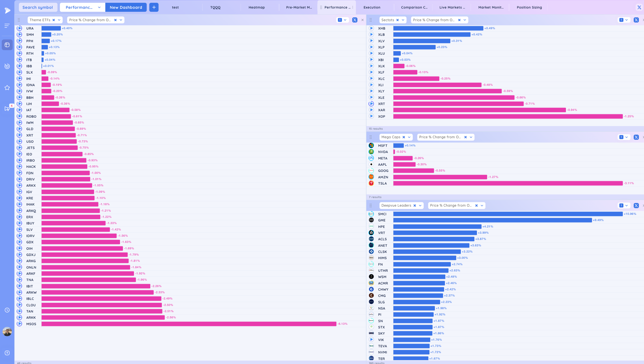Share Deepvue Leaders panel via X icon

pyautogui.click(x=636, y=205)
